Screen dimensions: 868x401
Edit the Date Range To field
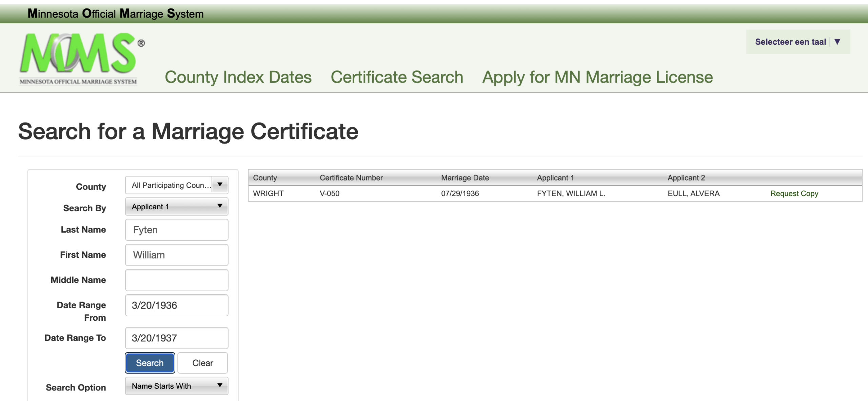point(176,338)
